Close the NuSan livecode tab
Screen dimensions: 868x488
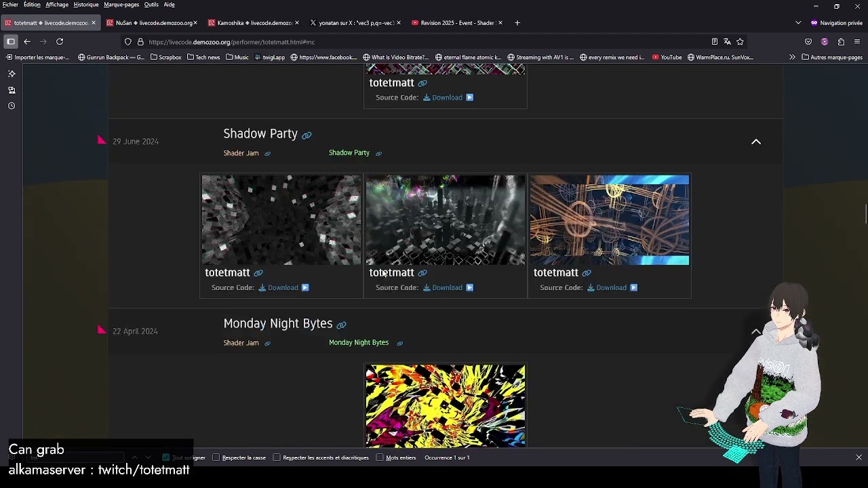pyautogui.click(x=195, y=22)
